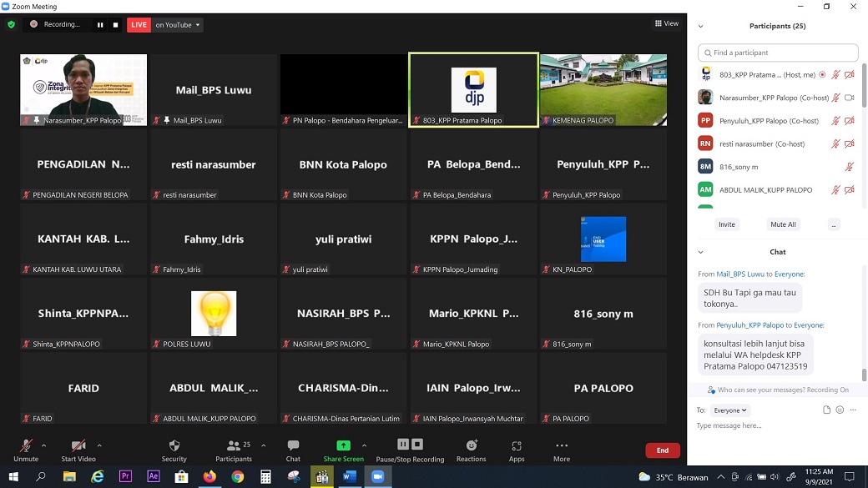Expand the Live on YouTube dropdown
This screenshot has width=868, height=488.
[198, 25]
